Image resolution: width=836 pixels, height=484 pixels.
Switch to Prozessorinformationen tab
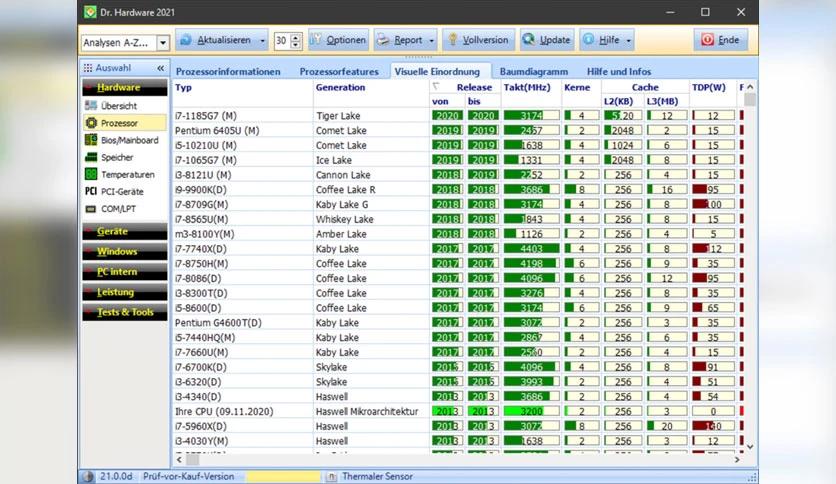pos(228,71)
